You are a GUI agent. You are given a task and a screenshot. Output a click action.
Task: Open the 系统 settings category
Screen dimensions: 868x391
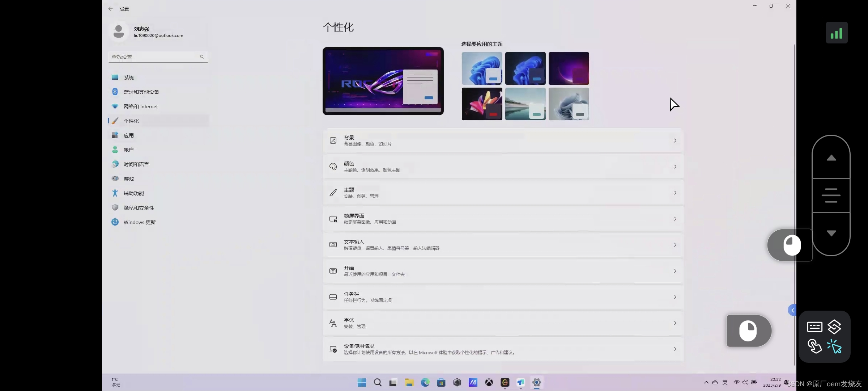click(x=158, y=77)
